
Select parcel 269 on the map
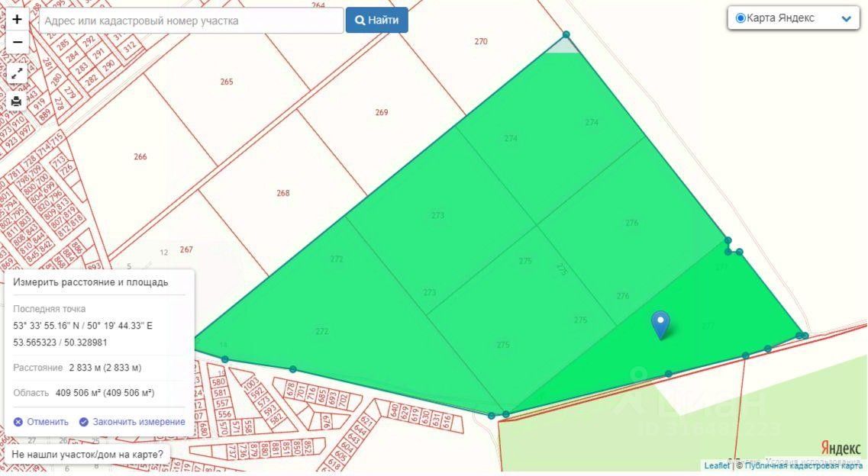[x=382, y=112]
